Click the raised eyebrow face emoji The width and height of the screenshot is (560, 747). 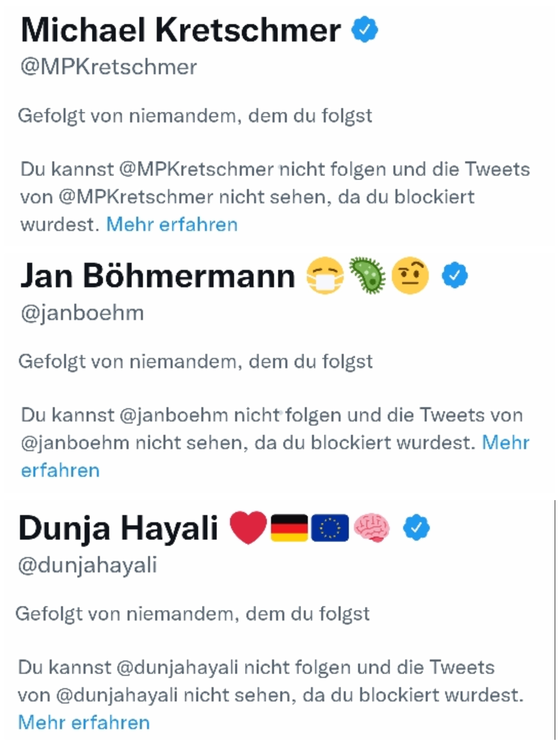point(410,276)
